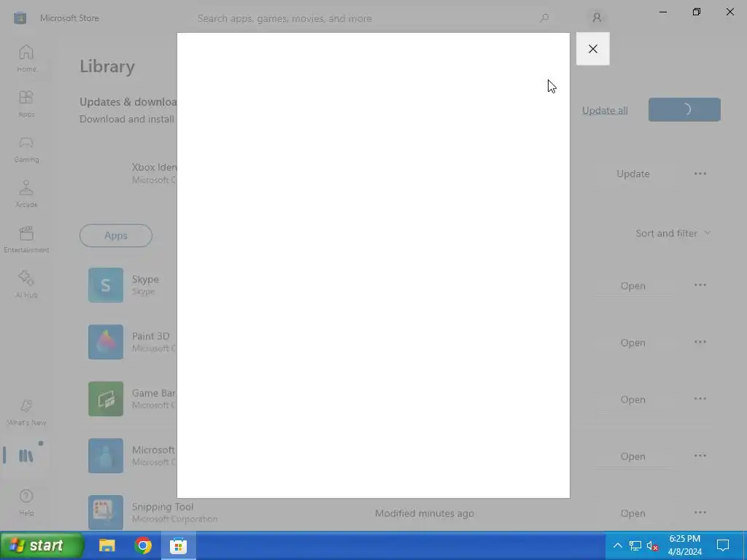Click the Start button on taskbar
747x560 pixels.
[x=42, y=545]
